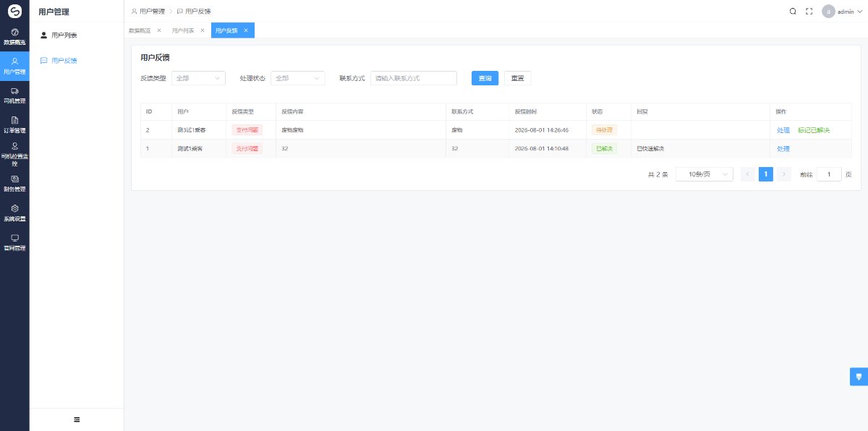Click 处理 for feedback ID 2
The height and width of the screenshot is (431, 868).
783,130
